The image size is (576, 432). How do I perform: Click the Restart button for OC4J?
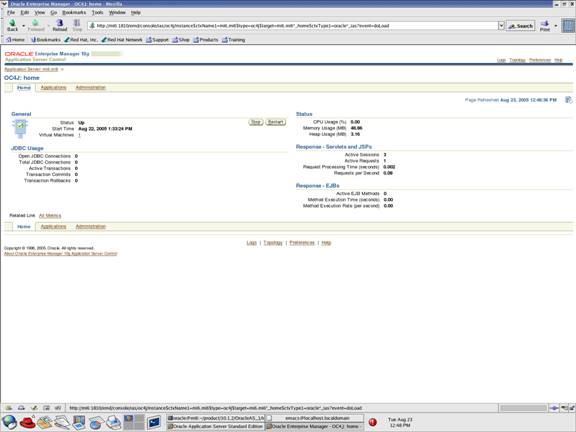coord(276,122)
